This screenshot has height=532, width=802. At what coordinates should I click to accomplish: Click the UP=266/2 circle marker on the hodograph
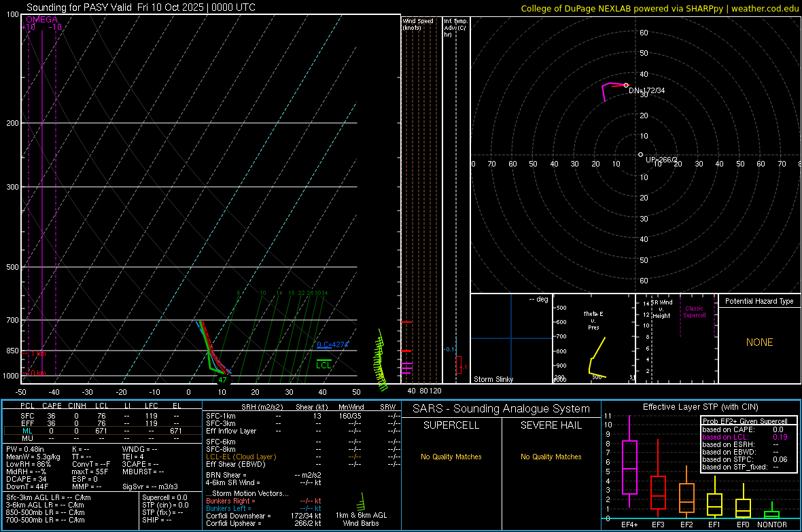(x=640, y=155)
